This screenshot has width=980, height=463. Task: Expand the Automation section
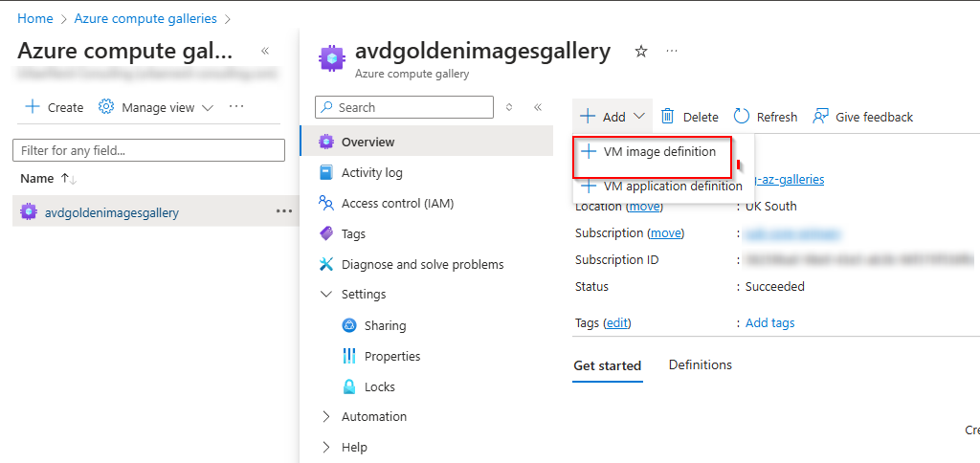326,417
